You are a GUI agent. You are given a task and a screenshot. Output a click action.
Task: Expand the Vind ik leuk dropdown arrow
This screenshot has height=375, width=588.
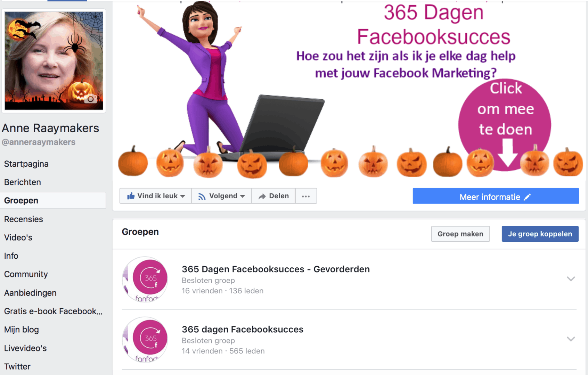pos(182,197)
